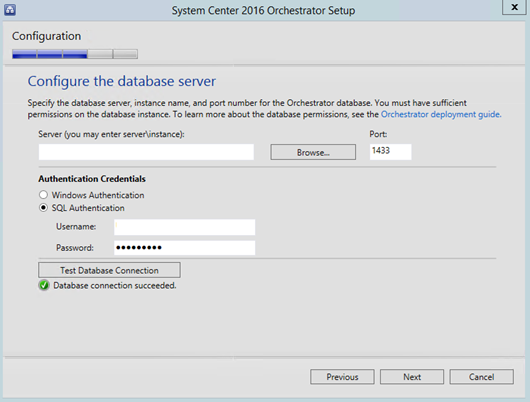The width and height of the screenshot is (530, 402).
Task: Click the 'System Center 2016 Orchestrator Setup' title
Action: 263,10
